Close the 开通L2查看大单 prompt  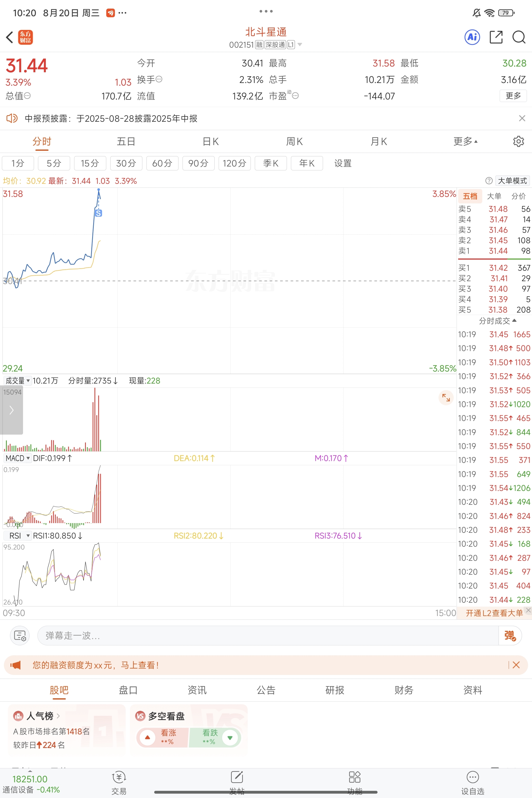pos(528,610)
